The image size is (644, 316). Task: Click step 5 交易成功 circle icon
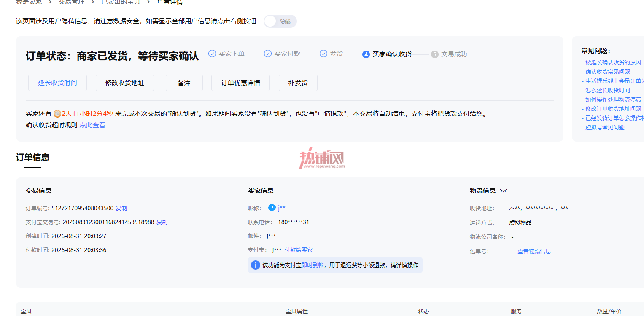pos(435,54)
